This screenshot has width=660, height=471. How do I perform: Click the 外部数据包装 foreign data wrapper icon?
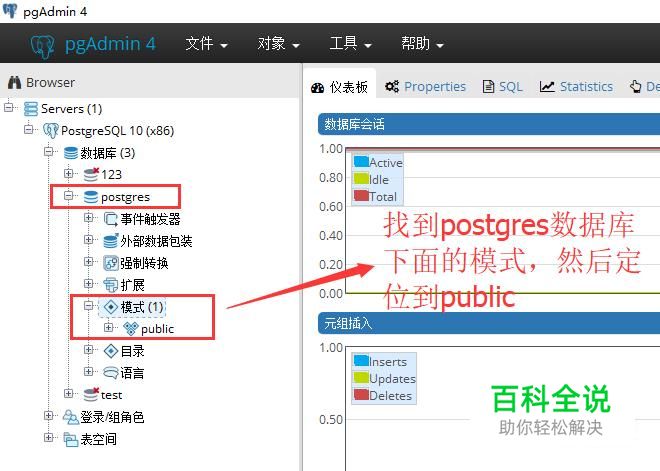click(x=111, y=241)
